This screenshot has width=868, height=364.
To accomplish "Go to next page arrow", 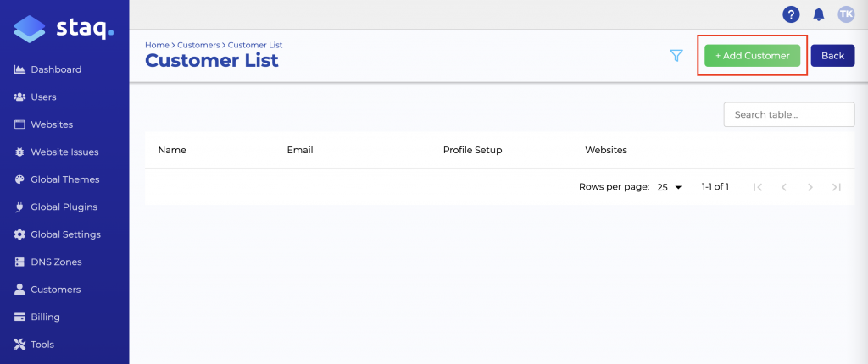I will 810,187.
